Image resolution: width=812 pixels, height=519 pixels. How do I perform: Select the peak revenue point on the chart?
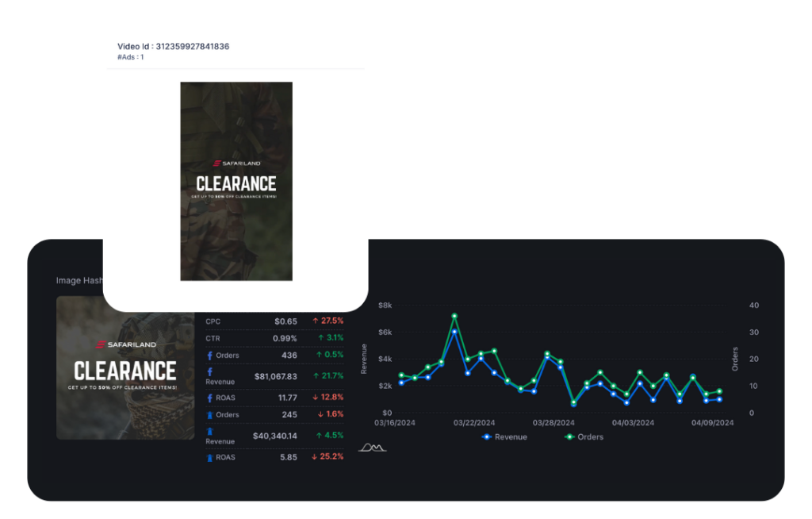(x=454, y=331)
